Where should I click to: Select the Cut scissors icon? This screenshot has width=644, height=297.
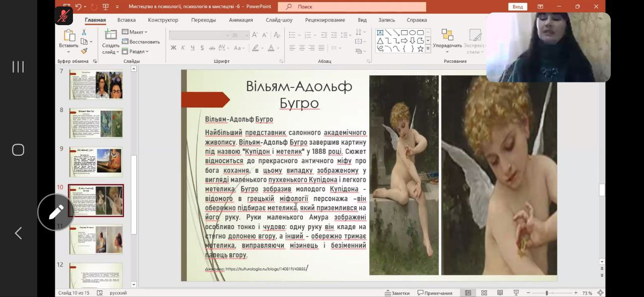coord(84,32)
